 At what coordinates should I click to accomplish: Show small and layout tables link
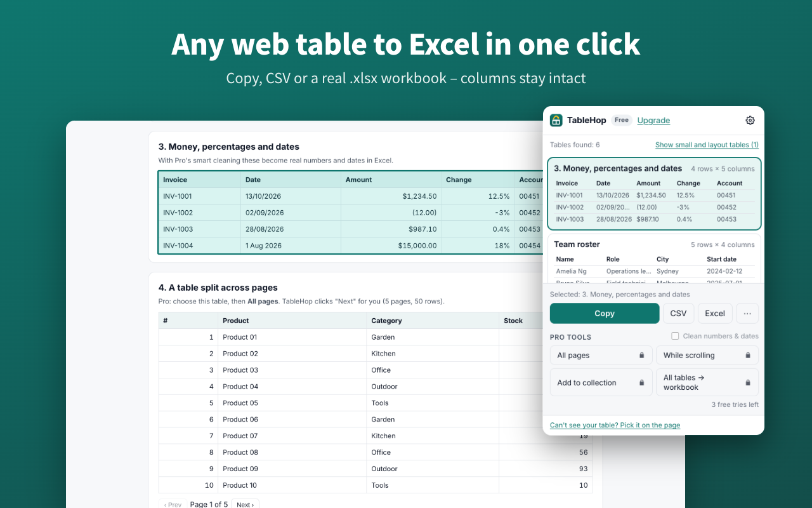click(707, 145)
